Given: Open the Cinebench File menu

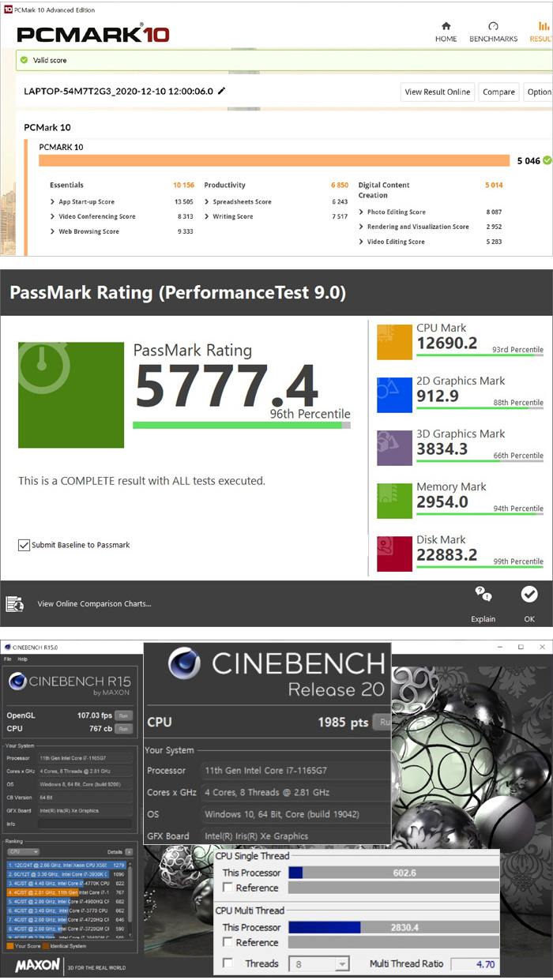Looking at the screenshot, I should pyautogui.click(x=8, y=659).
